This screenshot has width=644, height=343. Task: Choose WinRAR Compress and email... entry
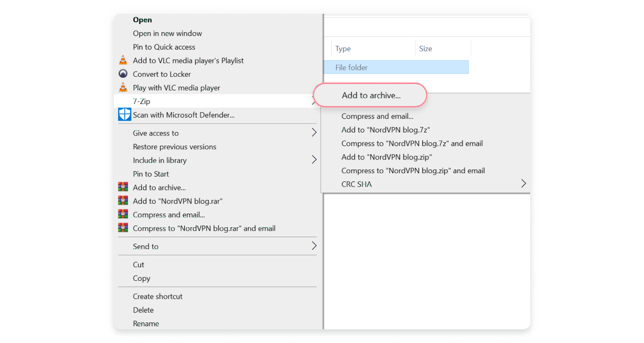[x=169, y=215]
